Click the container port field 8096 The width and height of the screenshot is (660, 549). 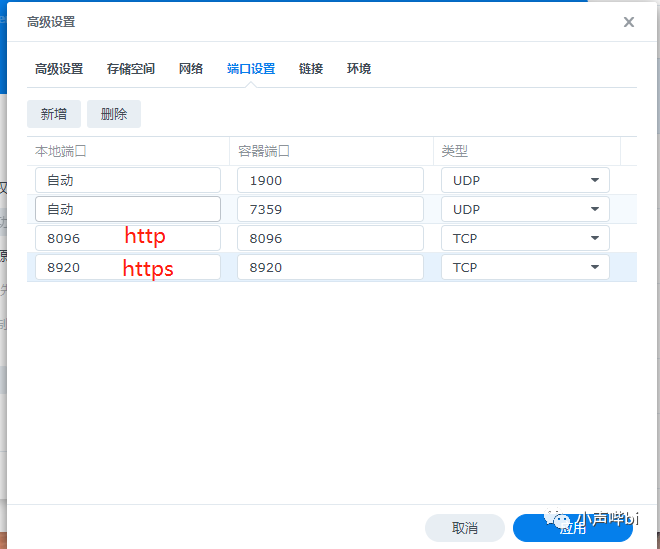point(330,238)
